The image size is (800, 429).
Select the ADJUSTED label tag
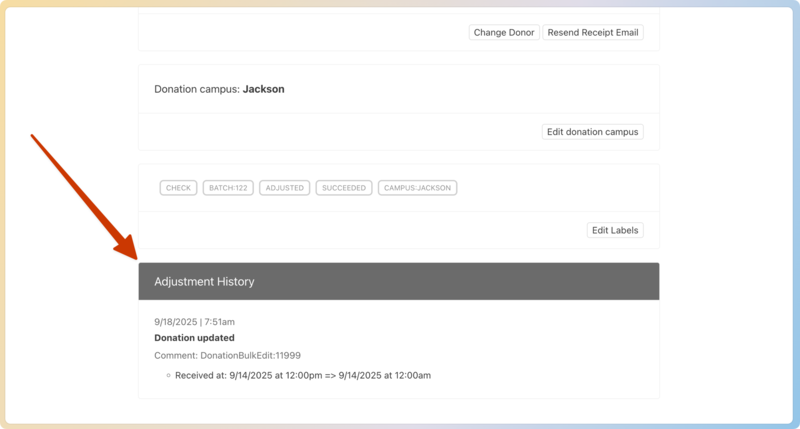(284, 188)
